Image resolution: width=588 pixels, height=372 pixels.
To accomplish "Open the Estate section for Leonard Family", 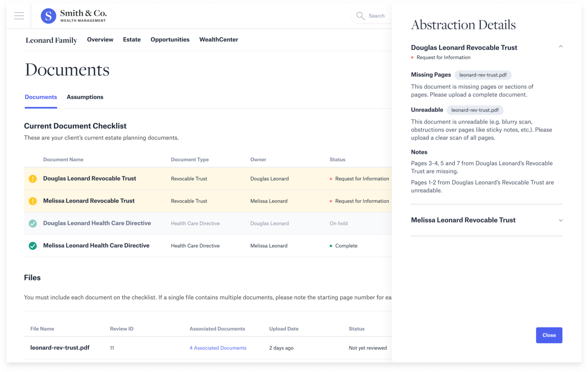I will [132, 39].
